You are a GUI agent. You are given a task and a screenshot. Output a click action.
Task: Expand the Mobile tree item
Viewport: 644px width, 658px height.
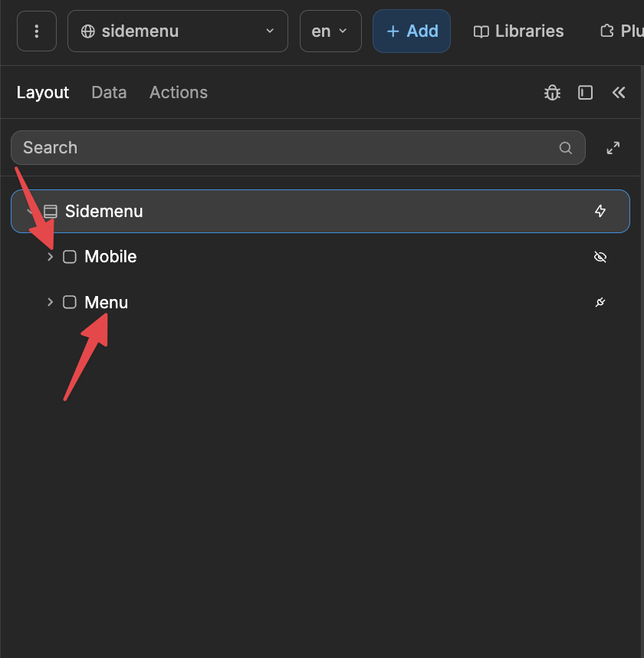pyautogui.click(x=50, y=257)
